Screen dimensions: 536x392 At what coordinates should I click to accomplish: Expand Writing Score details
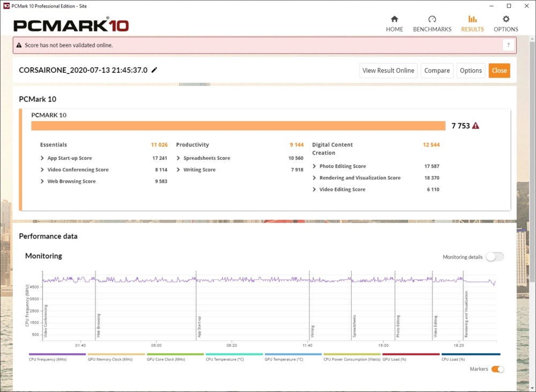[178, 169]
